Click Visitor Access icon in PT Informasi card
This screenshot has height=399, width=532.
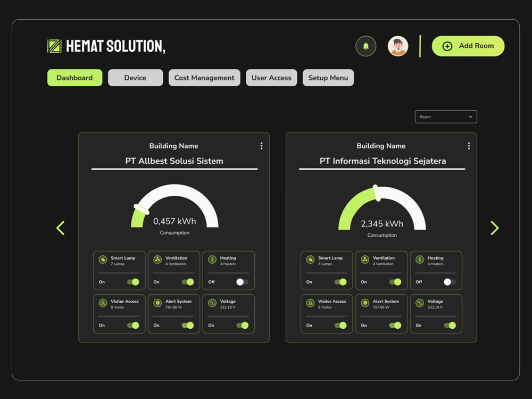point(310,303)
